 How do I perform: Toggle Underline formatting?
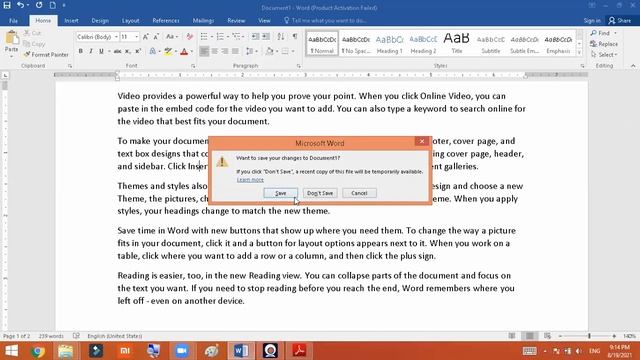pos(101,51)
